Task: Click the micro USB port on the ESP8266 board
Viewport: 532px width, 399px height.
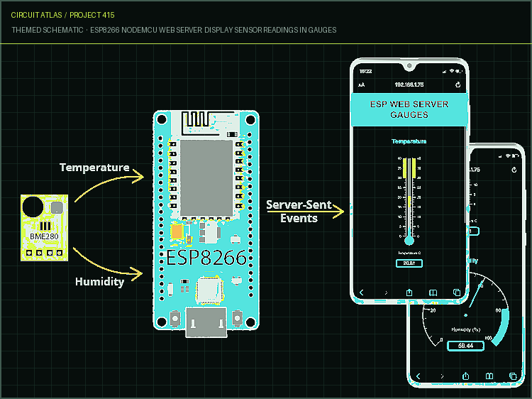Action: pyautogui.click(x=206, y=322)
